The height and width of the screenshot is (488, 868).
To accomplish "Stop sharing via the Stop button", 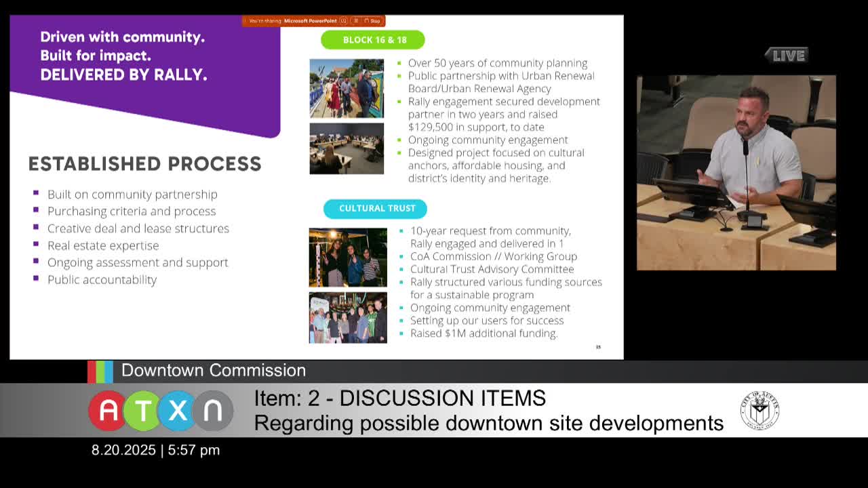I will pyautogui.click(x=372, y=21).
